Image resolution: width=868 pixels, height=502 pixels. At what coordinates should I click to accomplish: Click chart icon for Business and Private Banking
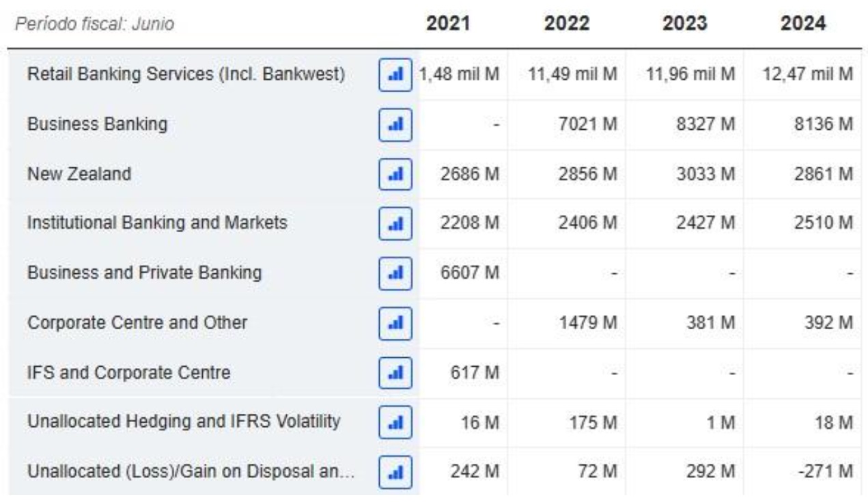[395, 273]
